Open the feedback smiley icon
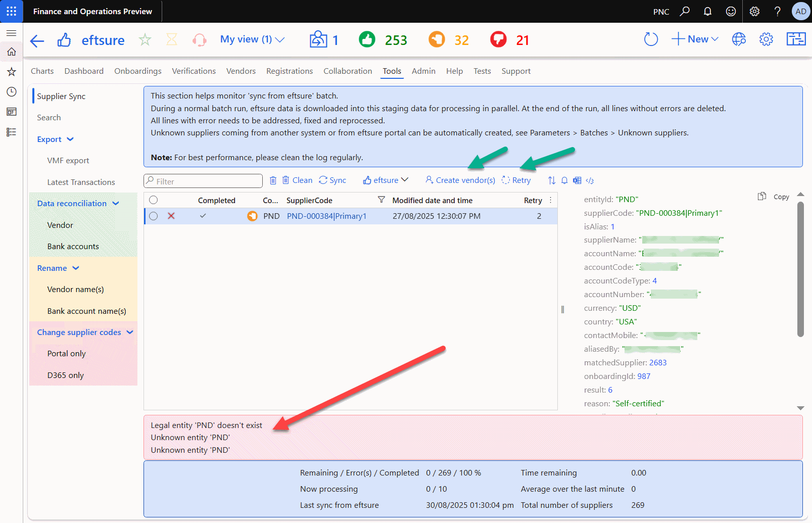This screenshot has height=523, width=812. coord(731,11)
